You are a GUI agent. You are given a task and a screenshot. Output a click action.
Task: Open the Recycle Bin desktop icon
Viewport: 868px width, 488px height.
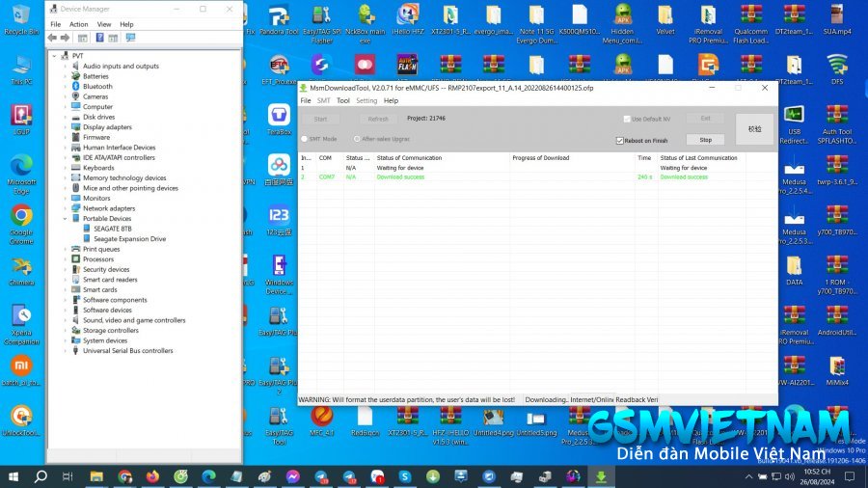[x=21, y=20]
